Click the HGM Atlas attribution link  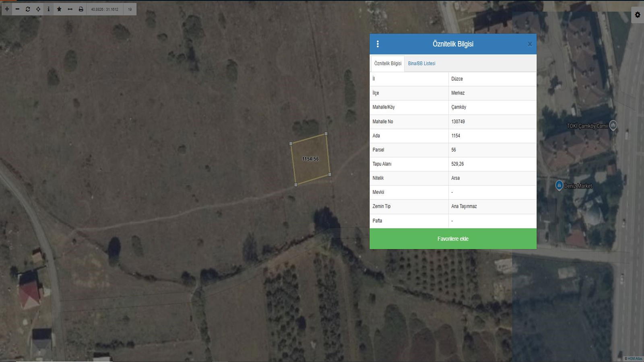click(x=634, y=358)
